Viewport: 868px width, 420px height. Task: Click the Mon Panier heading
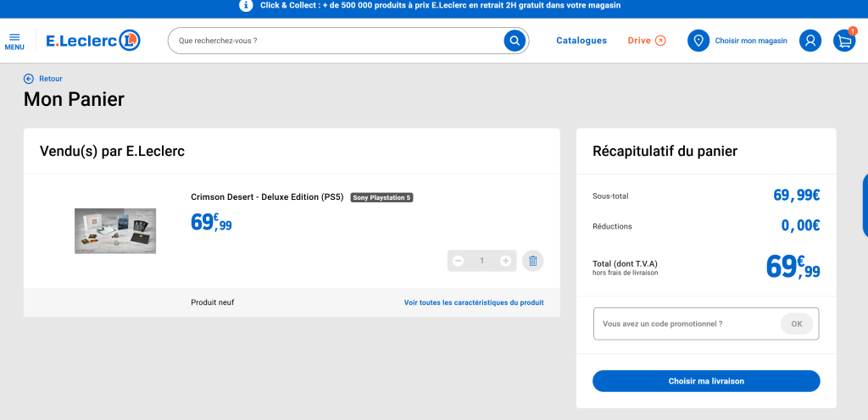coord(75,99)
